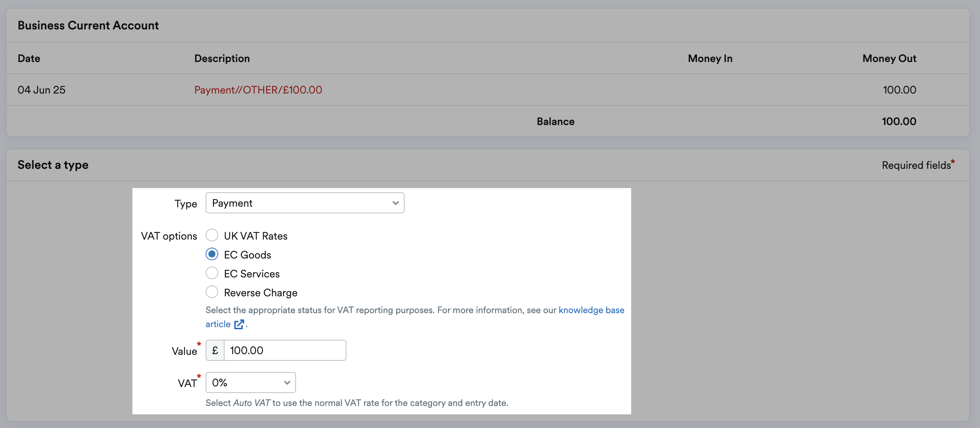The height and width of the screenshot is (428, 980).
Task: Click the 04 Jun 25 date cell
Action: pos(41,90)
